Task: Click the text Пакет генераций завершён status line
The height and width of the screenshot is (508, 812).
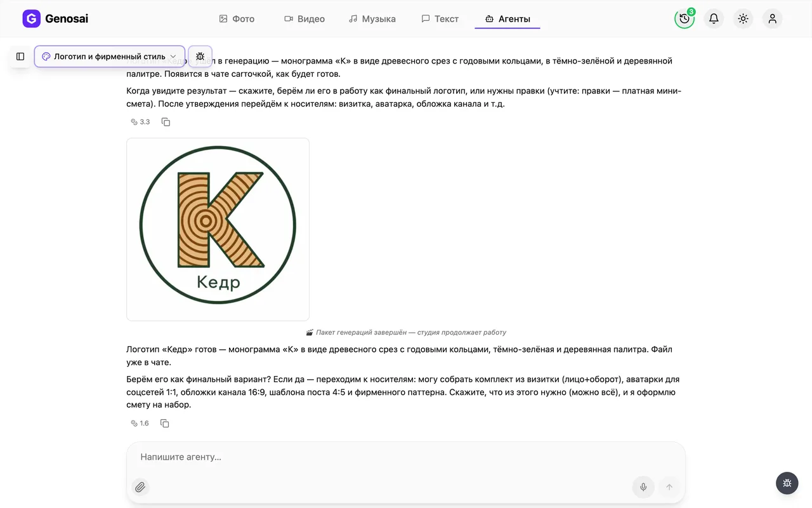Action: coord(406,332)
